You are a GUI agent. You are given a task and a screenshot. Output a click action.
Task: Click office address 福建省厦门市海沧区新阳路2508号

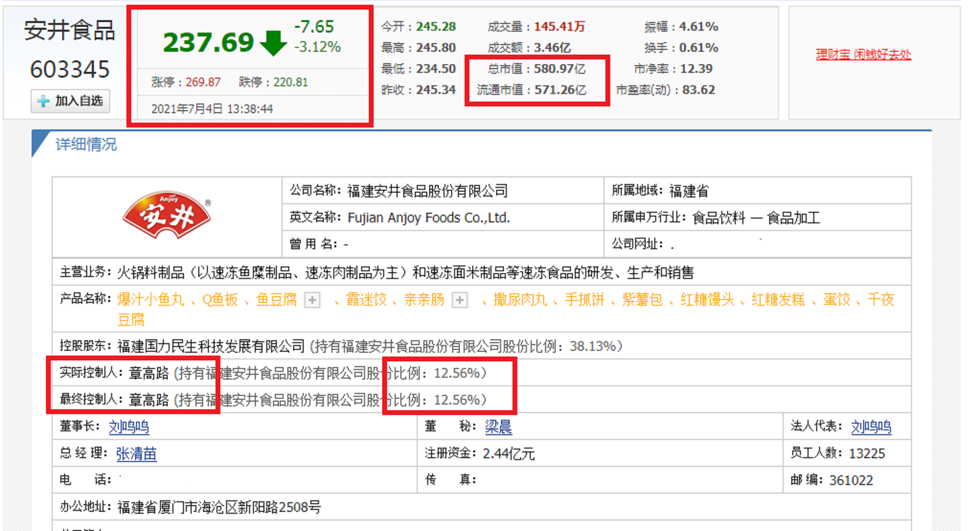tap(219, 507)
